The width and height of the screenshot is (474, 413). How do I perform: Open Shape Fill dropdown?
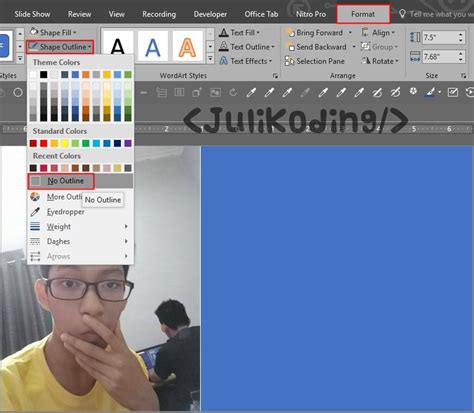coord(53,32)
